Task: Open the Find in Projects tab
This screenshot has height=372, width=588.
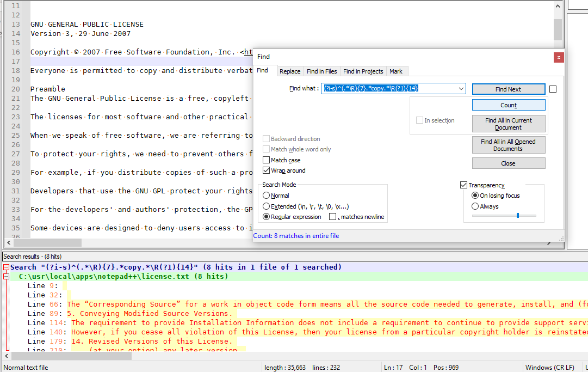Action: [x=363, y=71]
